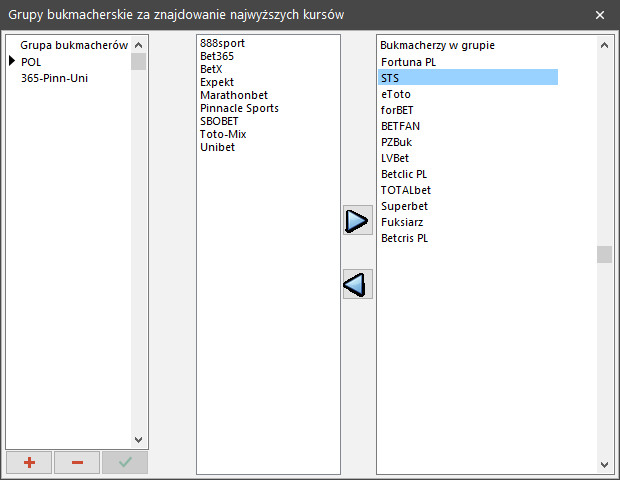Screen dimensions: 620x480
Task: Choose Pinnacle Sports from available bookmakers
Action: tap(239, 108)
